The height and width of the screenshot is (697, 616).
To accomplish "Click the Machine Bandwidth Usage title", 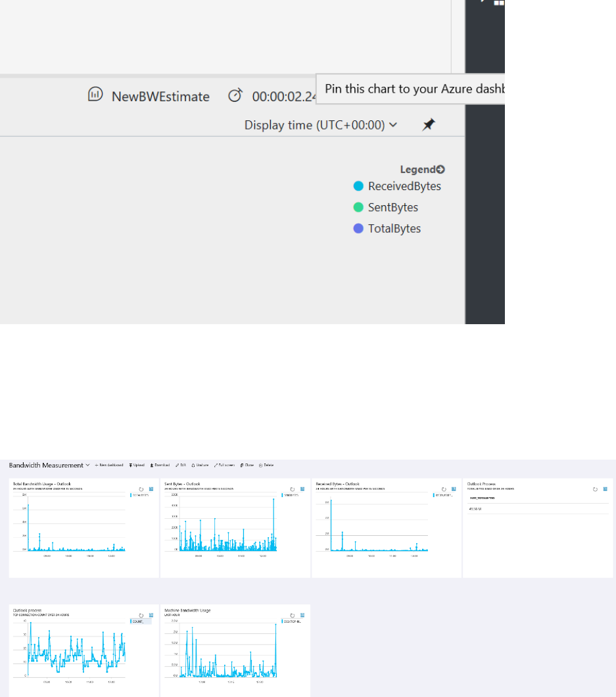I will pyautogui.click(x=187, y=610).
